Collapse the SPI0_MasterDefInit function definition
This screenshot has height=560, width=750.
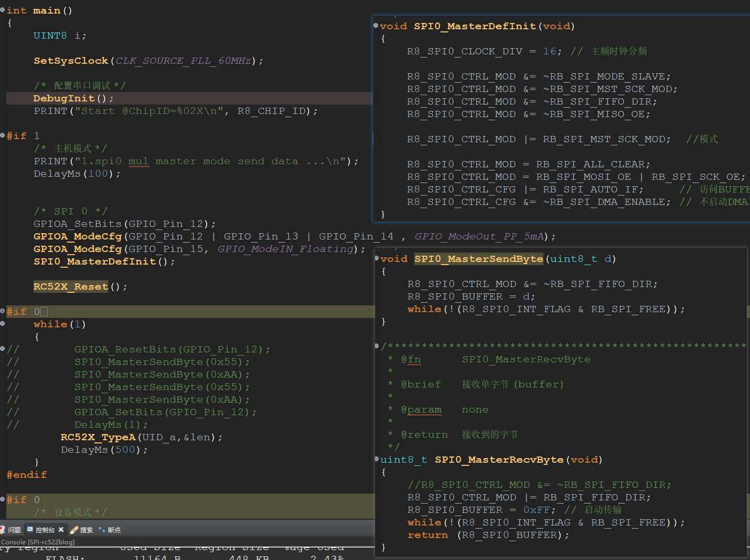pyautogui.click(x=376, y=26)
